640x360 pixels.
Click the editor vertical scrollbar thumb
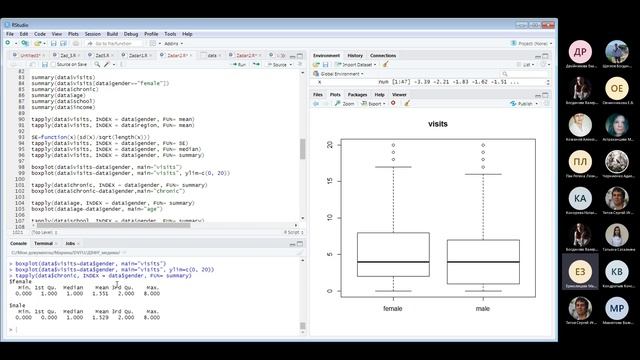tap(302, 149)
